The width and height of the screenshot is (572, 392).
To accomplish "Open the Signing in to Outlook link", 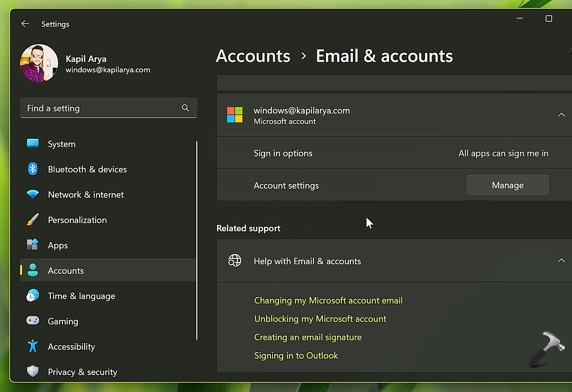I will pos(296,356).
